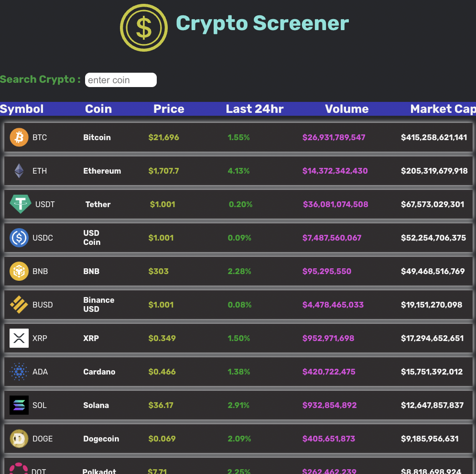Click the enter coin search field

pos(120,80)
